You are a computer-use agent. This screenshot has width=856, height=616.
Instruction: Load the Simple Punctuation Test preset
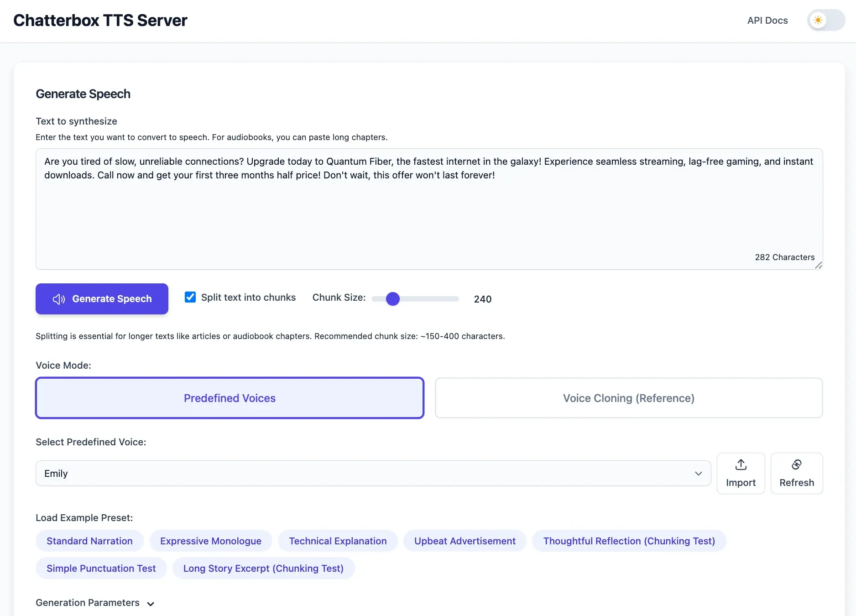tap(101, 568)
